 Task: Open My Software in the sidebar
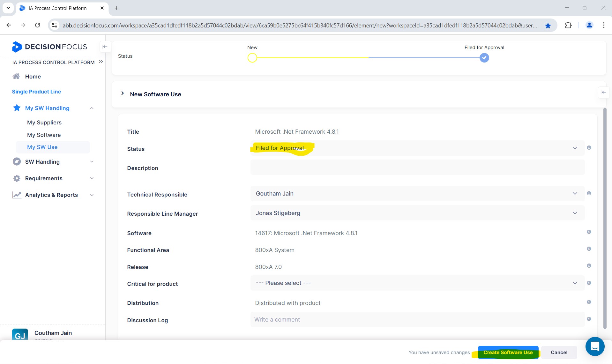[44, 135]
